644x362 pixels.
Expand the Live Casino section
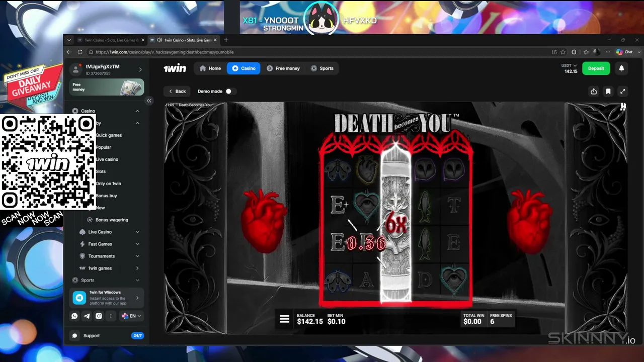pyautogui.click(x=137, y=232)
